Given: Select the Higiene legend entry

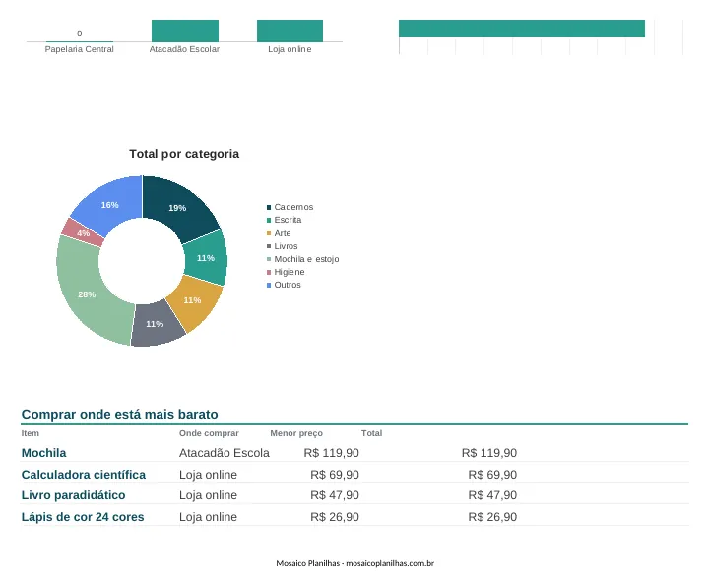Looking at the screenshot, I should [x=286, y=272].
